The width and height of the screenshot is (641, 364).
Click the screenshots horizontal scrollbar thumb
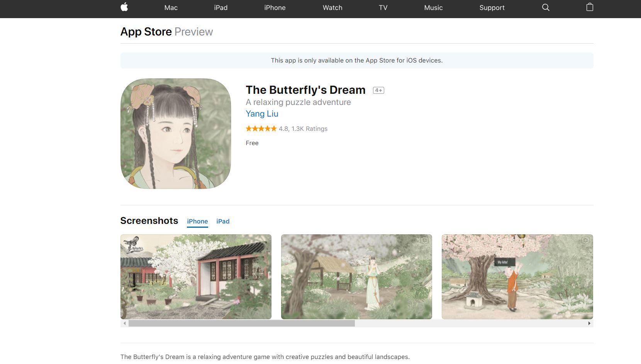click(x=242, y=323)
